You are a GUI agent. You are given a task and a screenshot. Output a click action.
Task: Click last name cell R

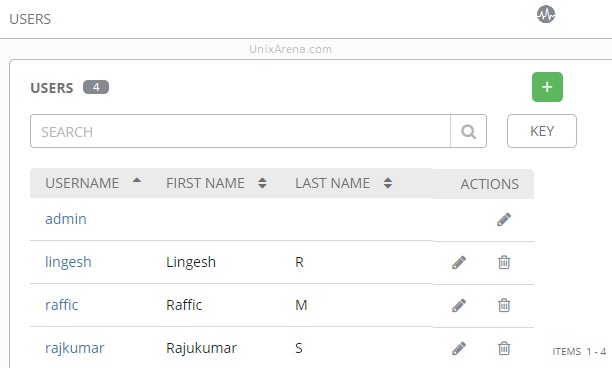tap(299, 262)
